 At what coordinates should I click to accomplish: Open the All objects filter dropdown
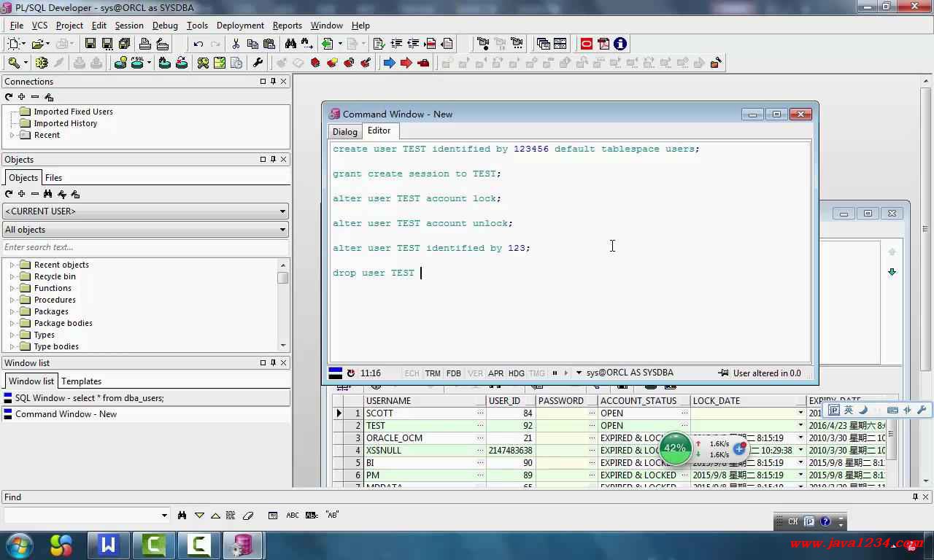[x=282, y=230]
